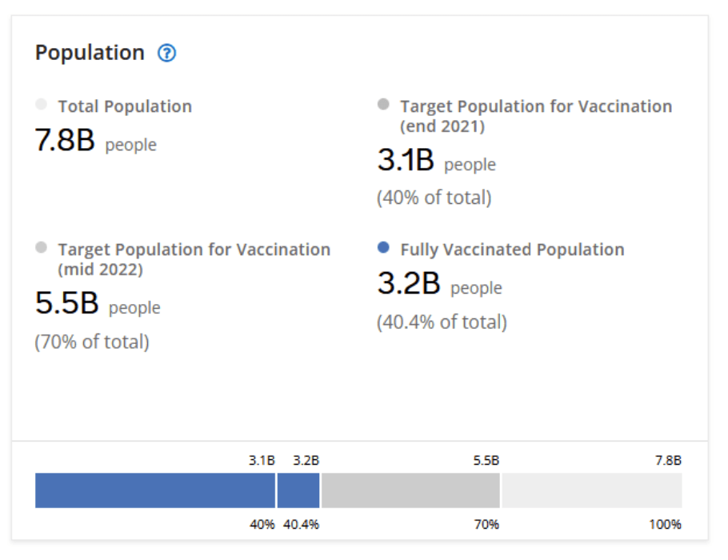Click the mid 2022 target legend dot

click(x=42, y=248)
